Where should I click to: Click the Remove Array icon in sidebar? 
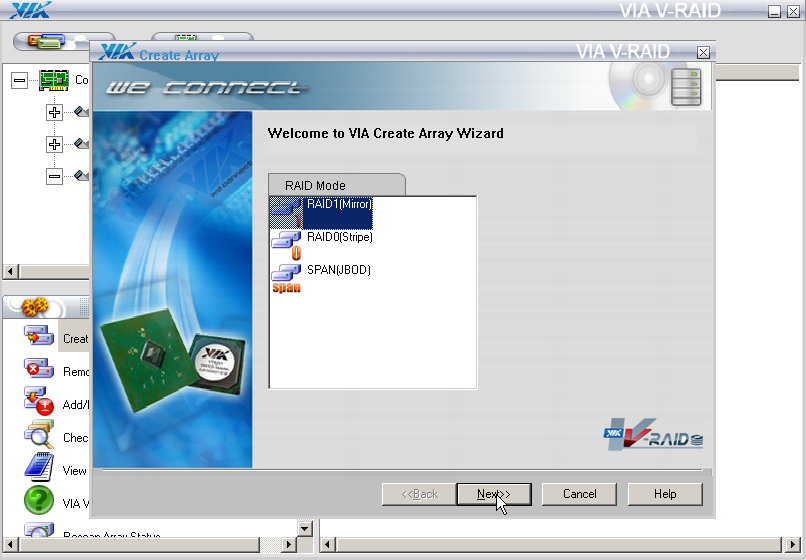[39, 369]
